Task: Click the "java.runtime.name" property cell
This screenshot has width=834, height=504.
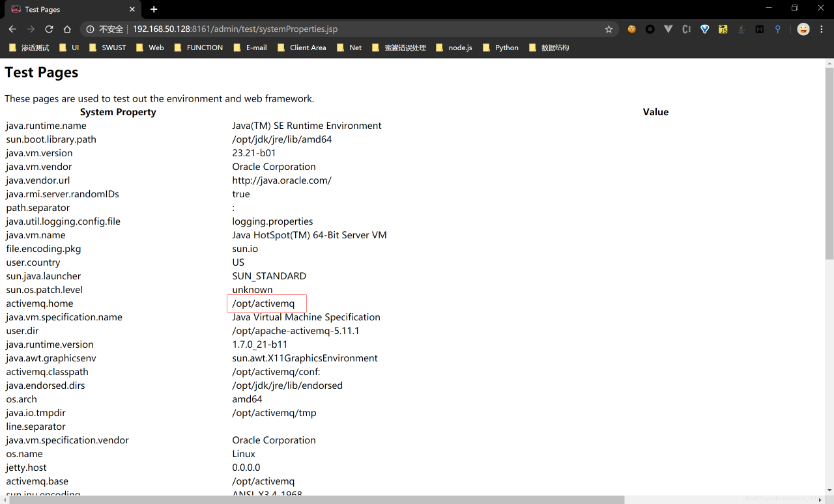Action: coord(46,126)
